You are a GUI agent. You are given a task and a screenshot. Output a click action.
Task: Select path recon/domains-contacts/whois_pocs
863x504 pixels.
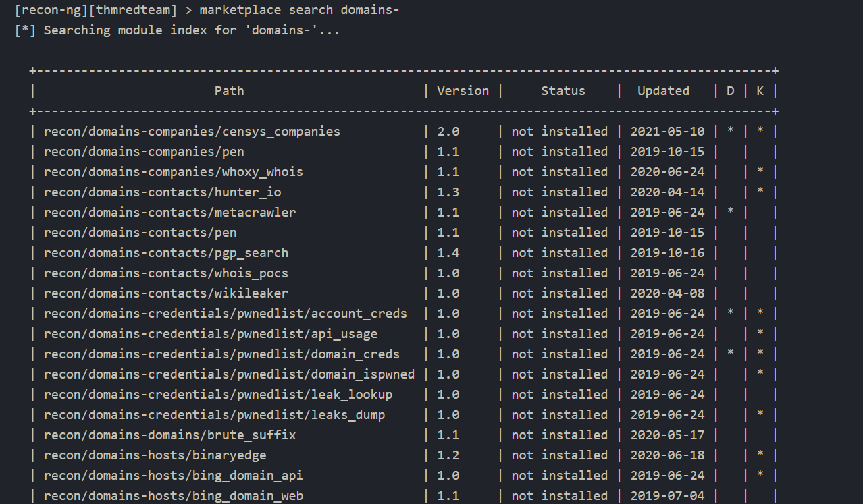point(166,273)
